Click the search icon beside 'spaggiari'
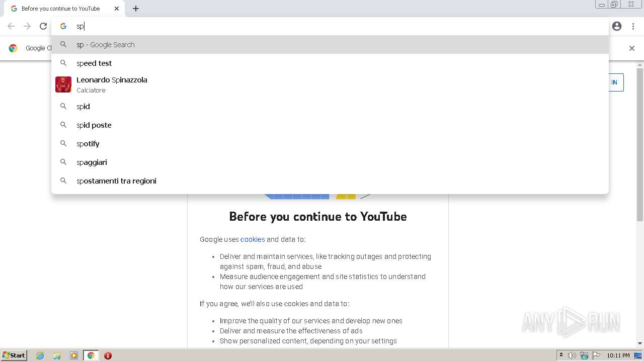 point(63,162)
